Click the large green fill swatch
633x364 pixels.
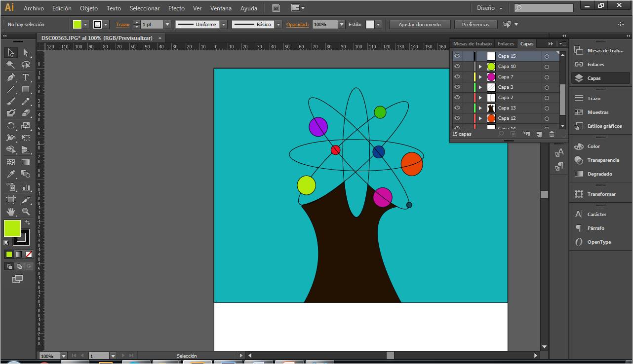pos(12,228)
